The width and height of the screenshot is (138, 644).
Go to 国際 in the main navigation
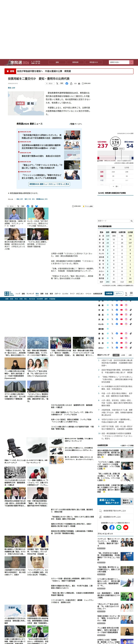[42, 294]
